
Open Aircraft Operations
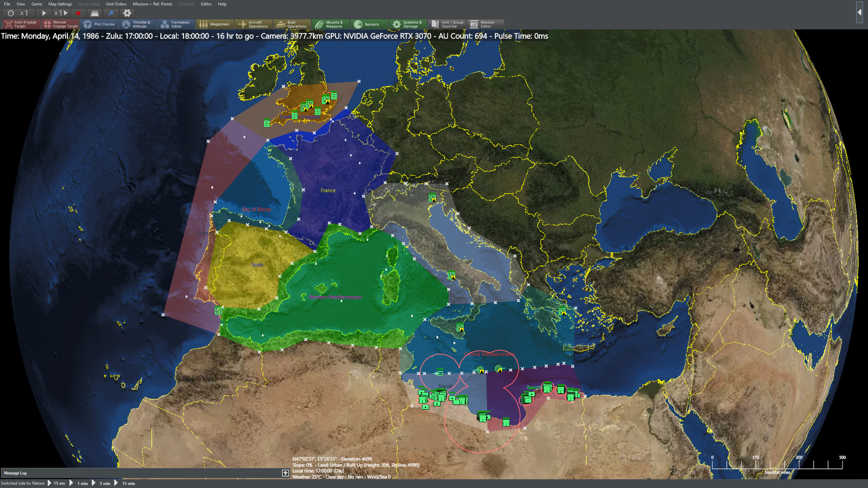click(253, 24)
